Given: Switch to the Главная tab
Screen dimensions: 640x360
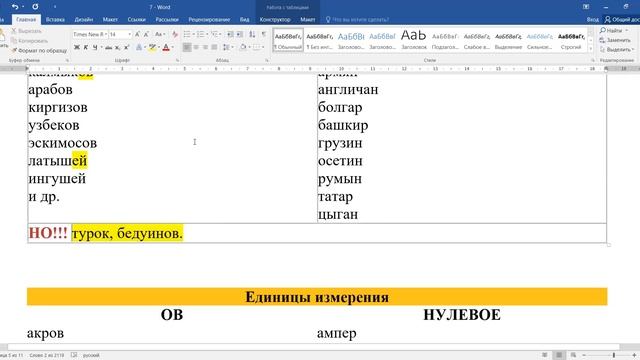Looking at the screenshot, I should tap(26, 19).
